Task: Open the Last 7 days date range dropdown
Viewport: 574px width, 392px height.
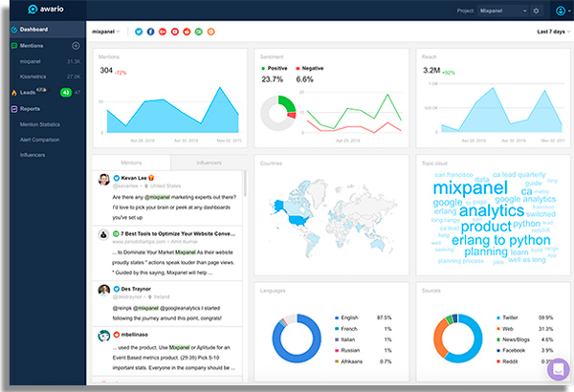Action: 554,32
